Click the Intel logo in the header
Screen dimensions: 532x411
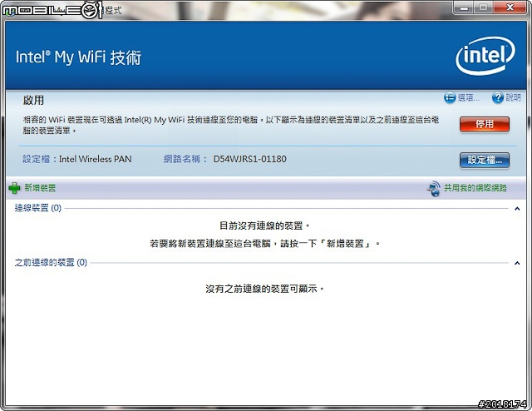[485, 56]
